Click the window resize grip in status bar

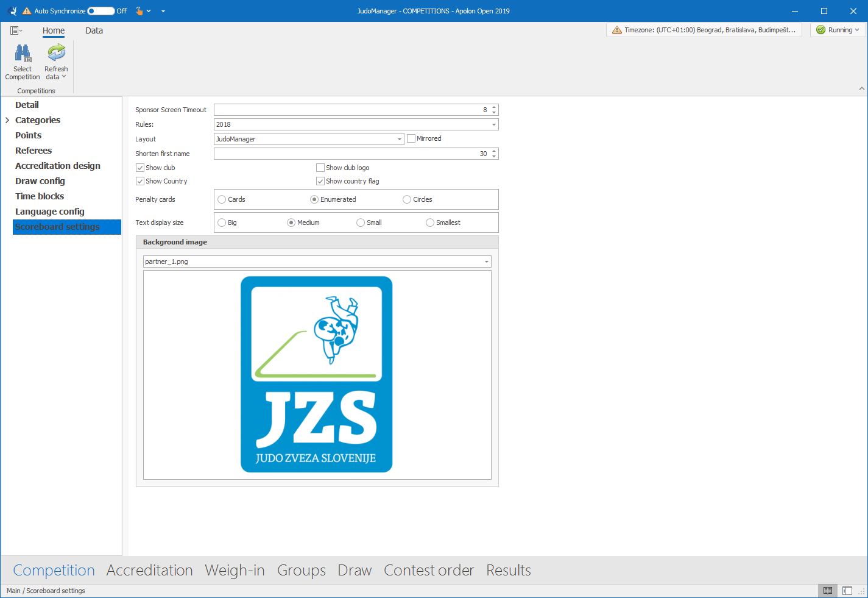pyautogui.click(x=861, y=591)
